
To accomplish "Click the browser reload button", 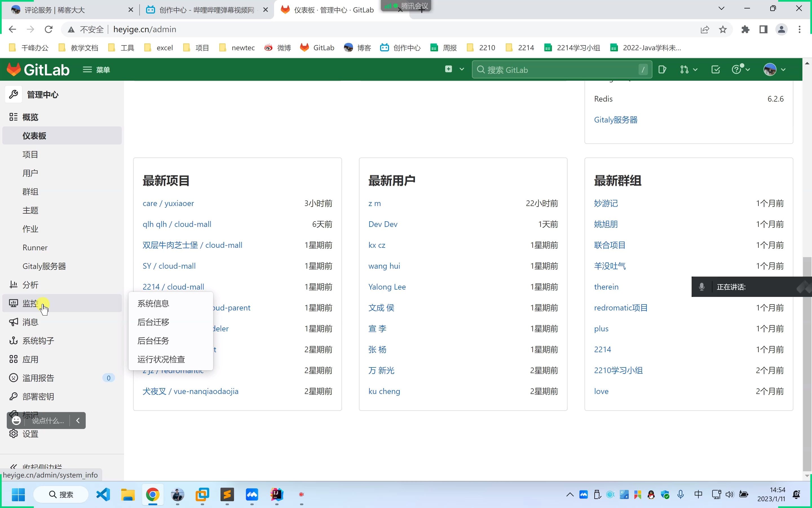I will [x=49, y=29].
